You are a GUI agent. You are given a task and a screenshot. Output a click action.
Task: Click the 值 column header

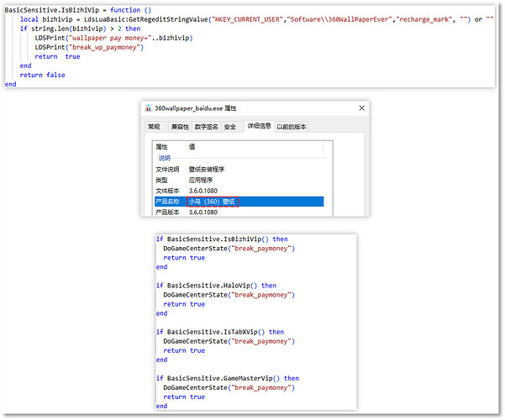click(192, 147)
